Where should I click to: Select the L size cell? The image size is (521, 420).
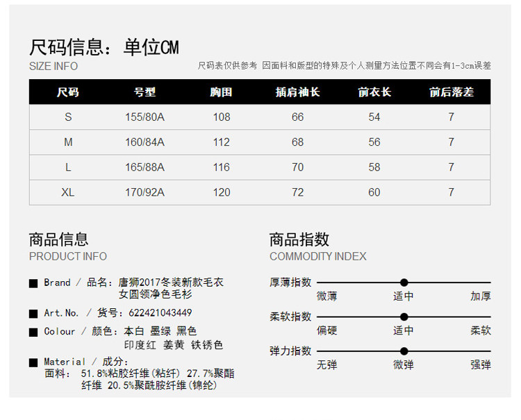68,167
